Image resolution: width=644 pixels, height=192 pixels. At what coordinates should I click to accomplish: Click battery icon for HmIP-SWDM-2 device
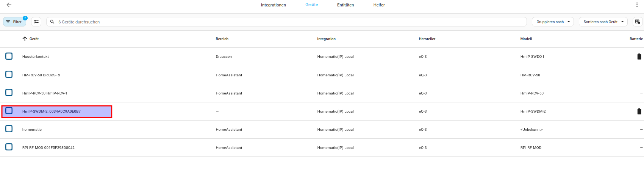pos(639,111)
